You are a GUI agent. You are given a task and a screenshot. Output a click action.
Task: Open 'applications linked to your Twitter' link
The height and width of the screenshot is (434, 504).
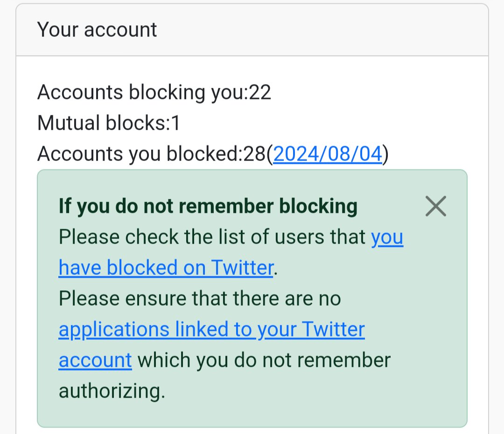(x=211, y=329)
